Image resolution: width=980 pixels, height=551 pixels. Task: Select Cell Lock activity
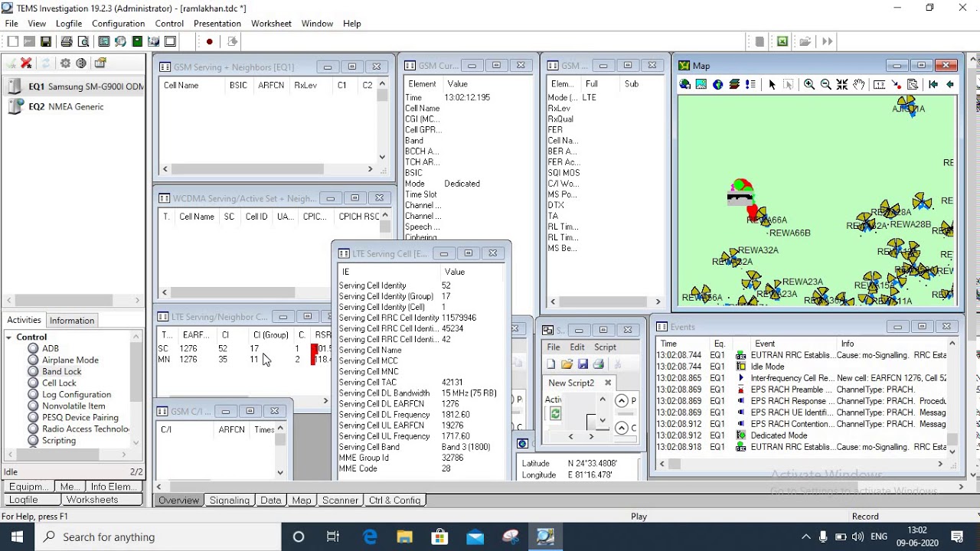click(59, 383)
